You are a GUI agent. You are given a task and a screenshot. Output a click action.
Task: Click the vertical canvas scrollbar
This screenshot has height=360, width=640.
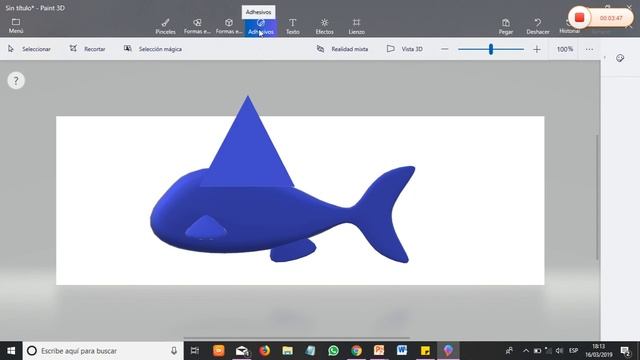point(597,197)
